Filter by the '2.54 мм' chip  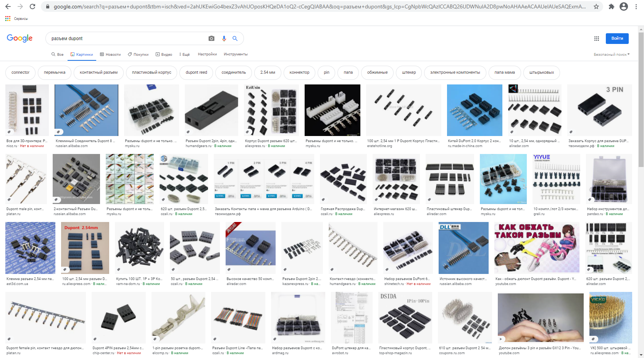coord(268,73)
